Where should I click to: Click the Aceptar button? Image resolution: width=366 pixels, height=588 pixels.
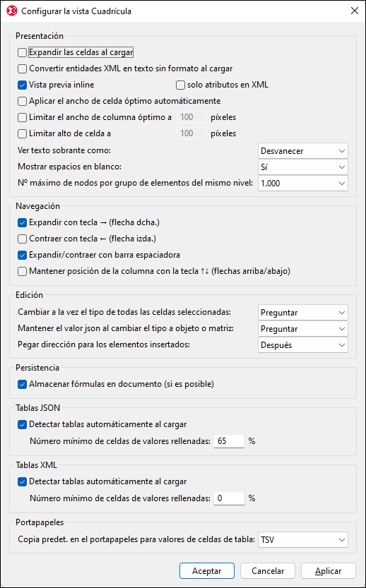pos(207,571)
